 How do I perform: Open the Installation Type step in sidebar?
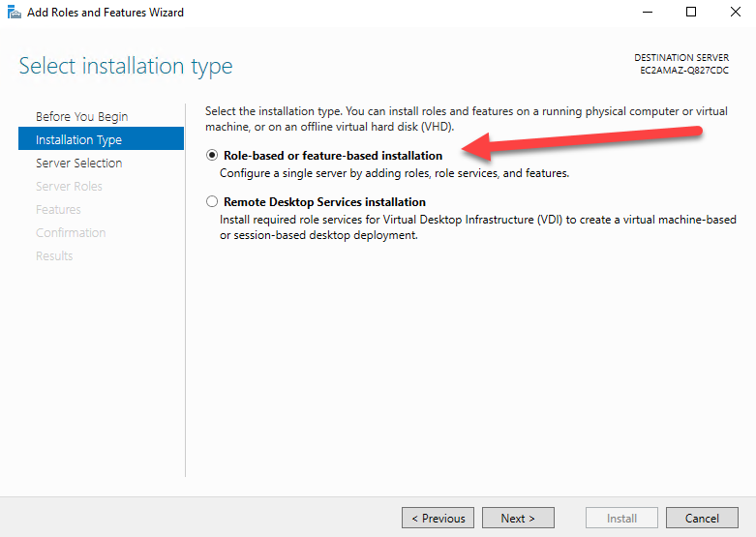(79, 140)
